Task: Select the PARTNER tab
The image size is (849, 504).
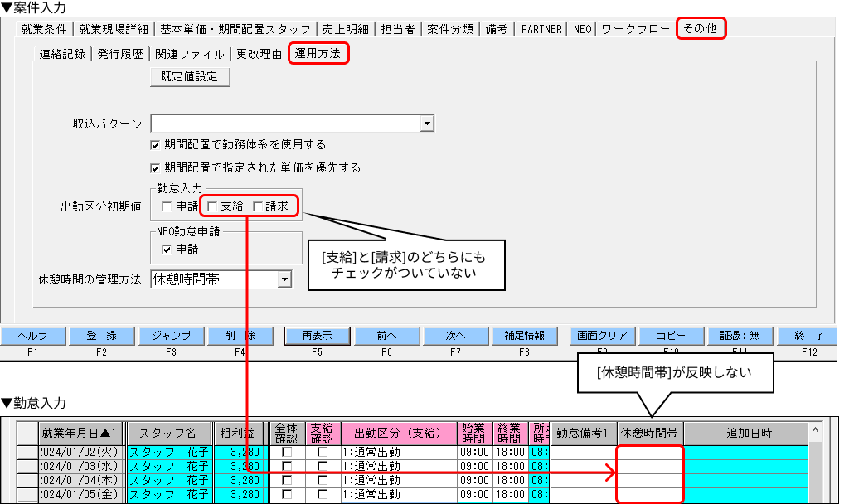Action: click(x=541, y=29)
